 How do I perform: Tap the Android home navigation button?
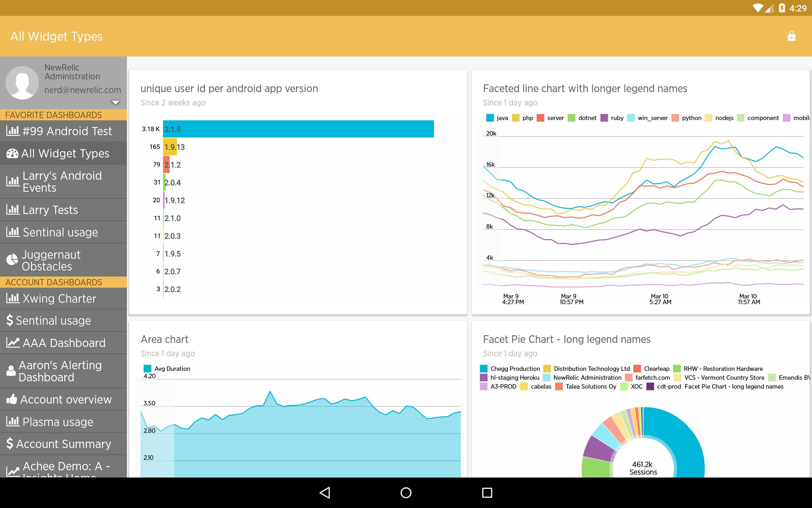coord(406,492)
